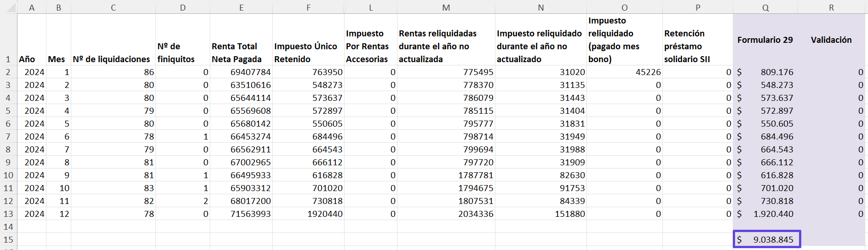Select column Q header
868x250 pixels.
pos(765,7)
